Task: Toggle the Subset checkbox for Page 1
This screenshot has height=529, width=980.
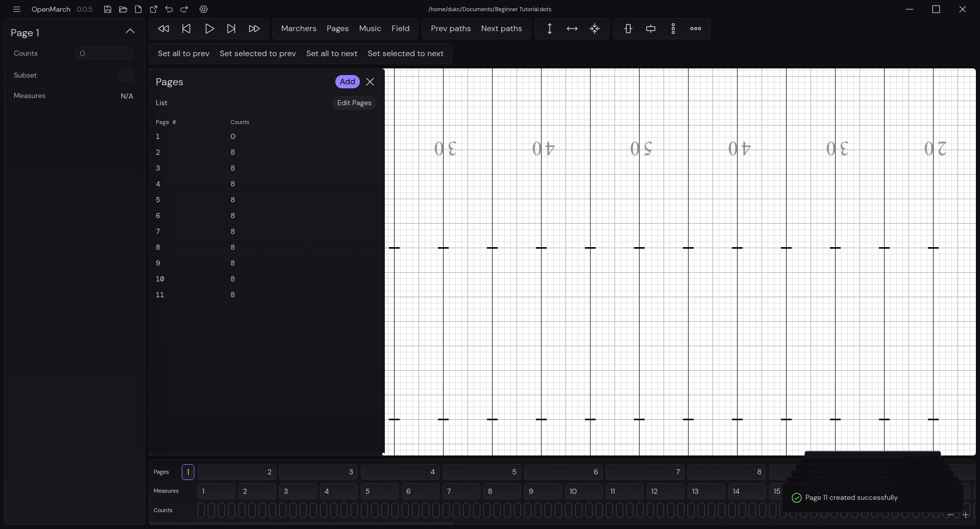Action: tap(126, 75)
